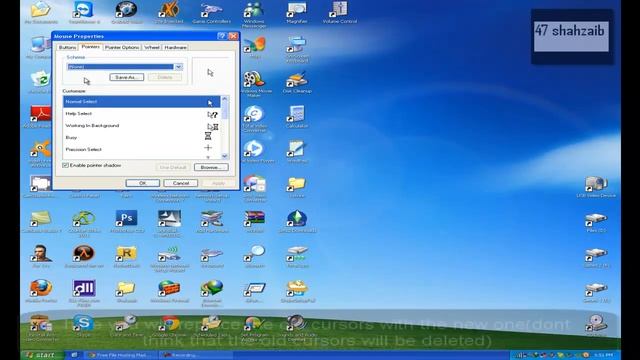Click the Save As button
This screenshot has height=360, width=640.
pos(127,77)
